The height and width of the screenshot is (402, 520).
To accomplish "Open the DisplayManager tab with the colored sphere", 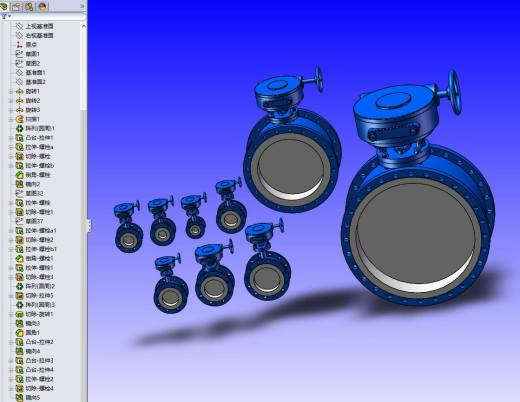I will pos(42,6).
